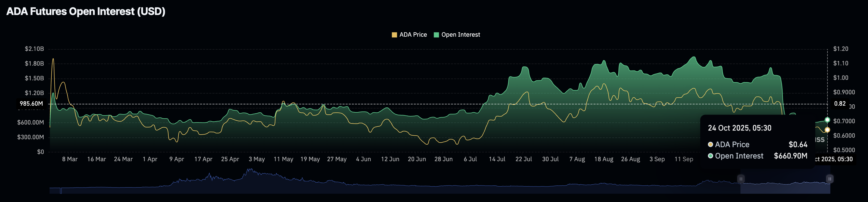Click the $2.10B label on left axis

(x=34, y=49)
